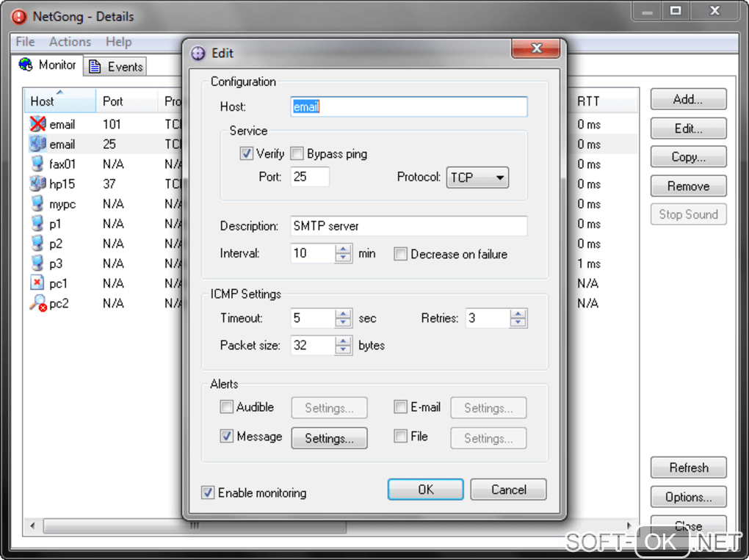Image resolution: width=749 pixels, height=560 pixels.
Task: Switch to the Monitor tab
Action: coord(47,65)
